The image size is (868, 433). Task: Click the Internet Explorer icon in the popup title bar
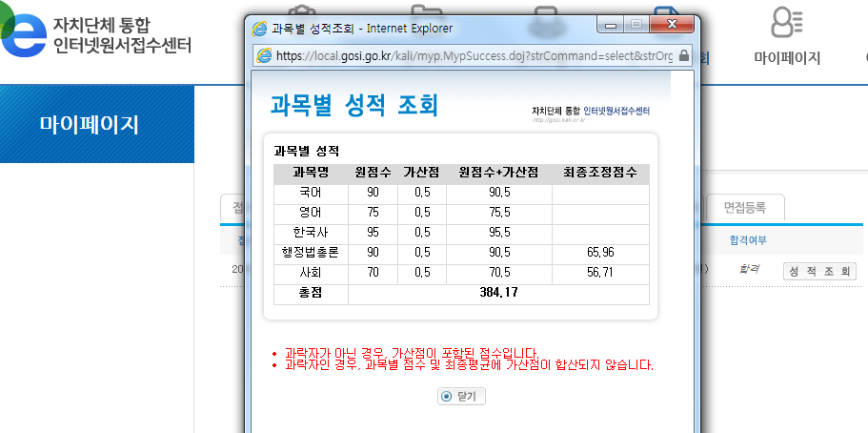[258, 29]
